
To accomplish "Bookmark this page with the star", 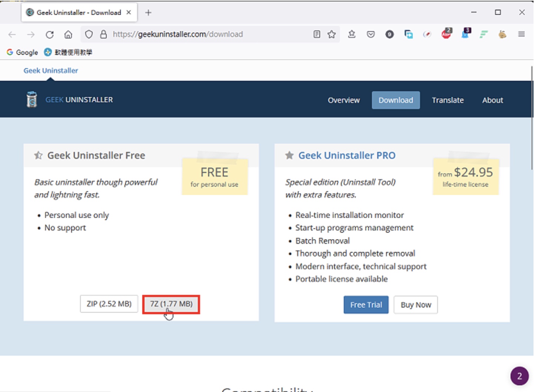I will [x=332, y=34].
